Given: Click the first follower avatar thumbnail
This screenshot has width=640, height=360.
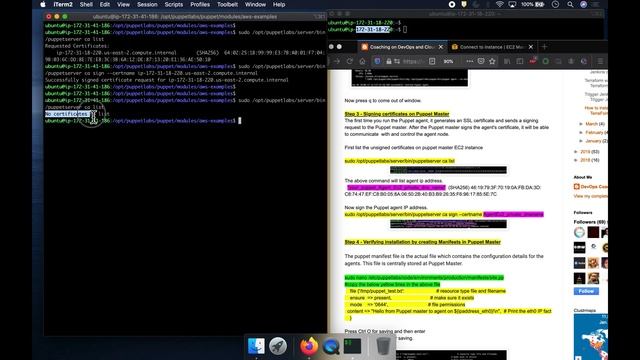Looking at the screenshot, I should pos(579,233).
